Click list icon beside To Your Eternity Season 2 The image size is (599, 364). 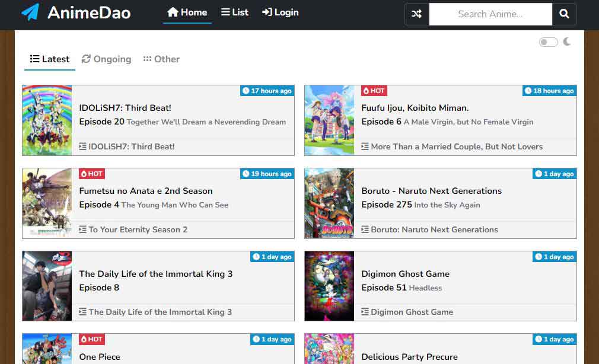pos(82,229)
